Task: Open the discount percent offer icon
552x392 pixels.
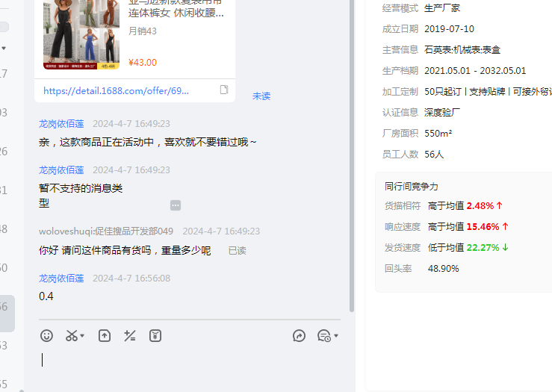Action: point(129,336)
